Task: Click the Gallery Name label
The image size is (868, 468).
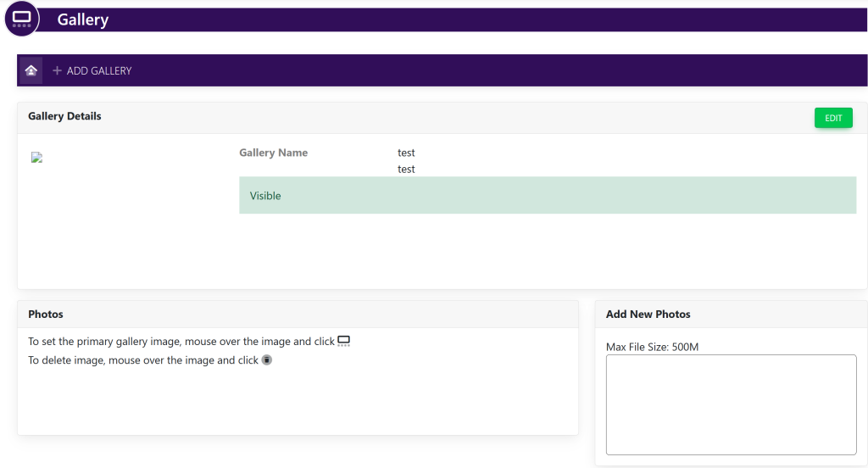Action: pyautogui.click(x=273, y=153)
